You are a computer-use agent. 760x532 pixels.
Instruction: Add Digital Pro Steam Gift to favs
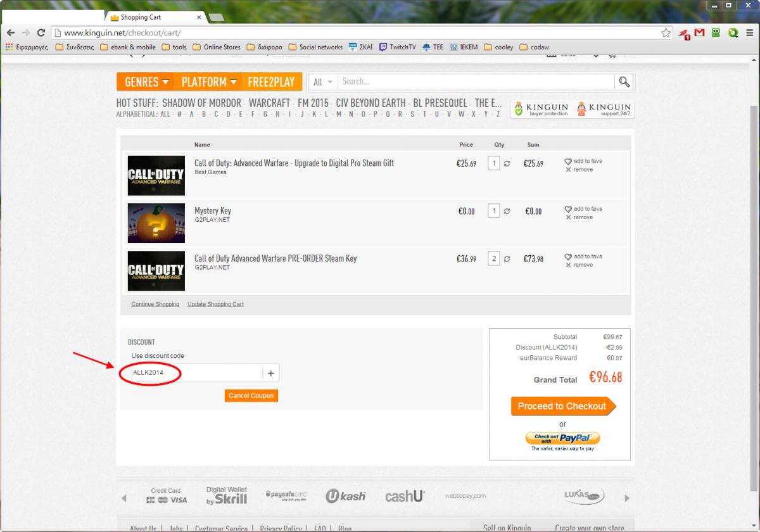583,161
